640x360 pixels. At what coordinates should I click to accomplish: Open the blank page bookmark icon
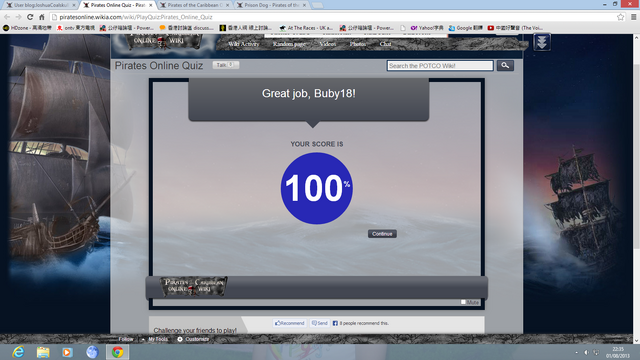(403, 28)
